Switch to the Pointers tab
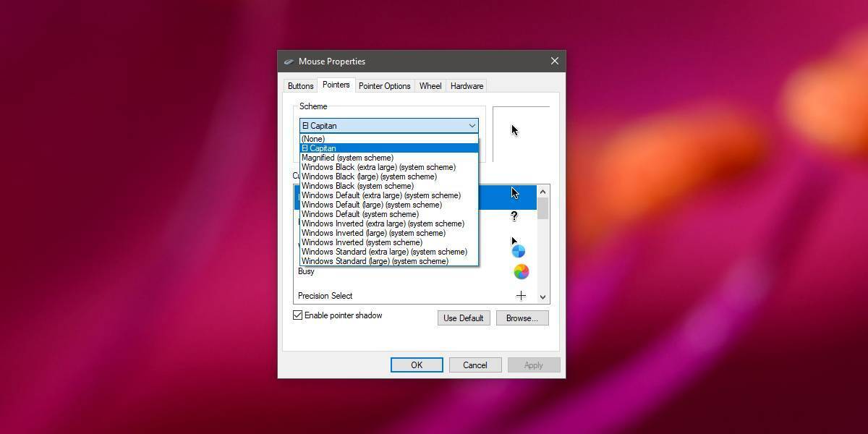The width and height of the screenshot is (868, 434). coord(336,85)
